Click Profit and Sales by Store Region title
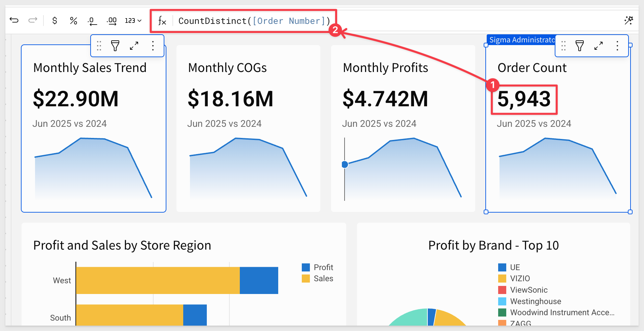The height and width of the screenshot is (331, 644). (122, 246)
